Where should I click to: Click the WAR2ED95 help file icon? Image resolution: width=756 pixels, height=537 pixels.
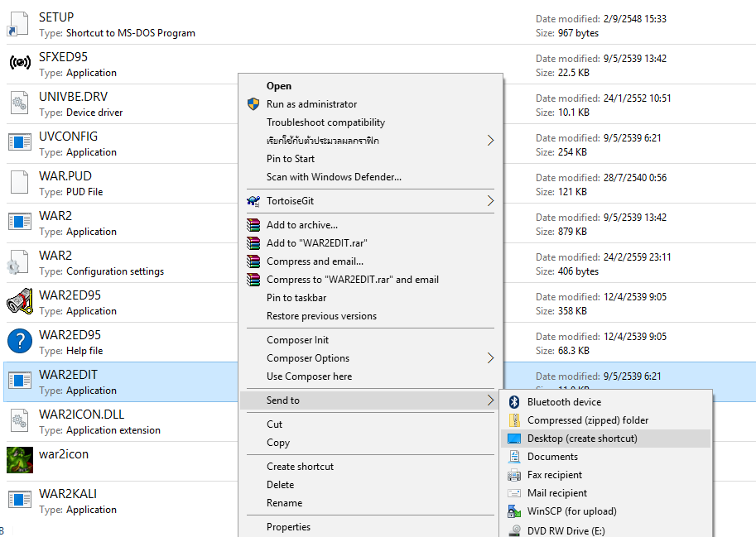[20, 341]
